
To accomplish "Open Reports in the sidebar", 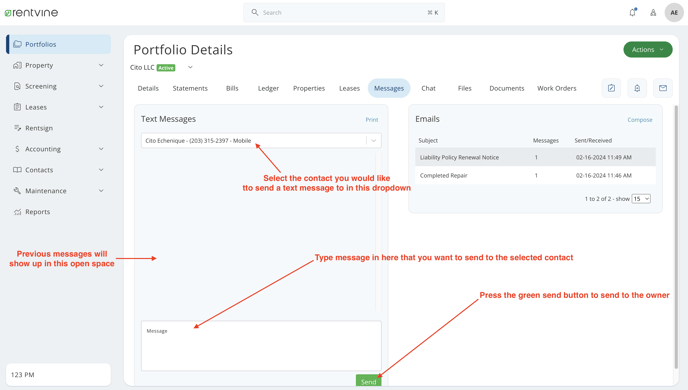I will point(58,211).
